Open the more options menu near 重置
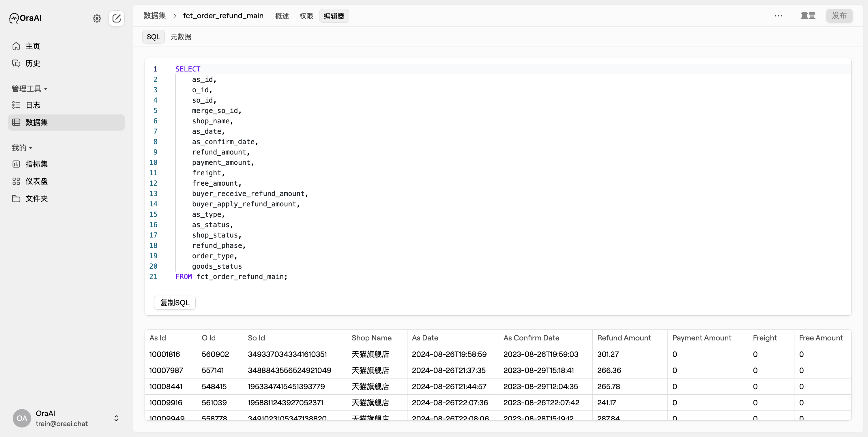 (778, 16)
